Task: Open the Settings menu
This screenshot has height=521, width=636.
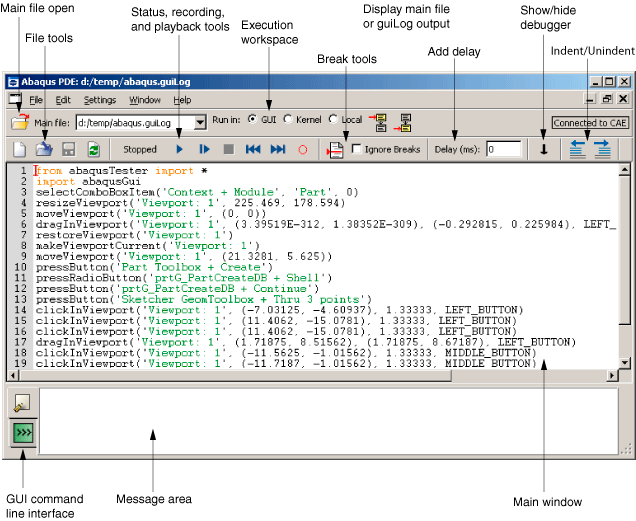Action: click(x=99, y=100)
